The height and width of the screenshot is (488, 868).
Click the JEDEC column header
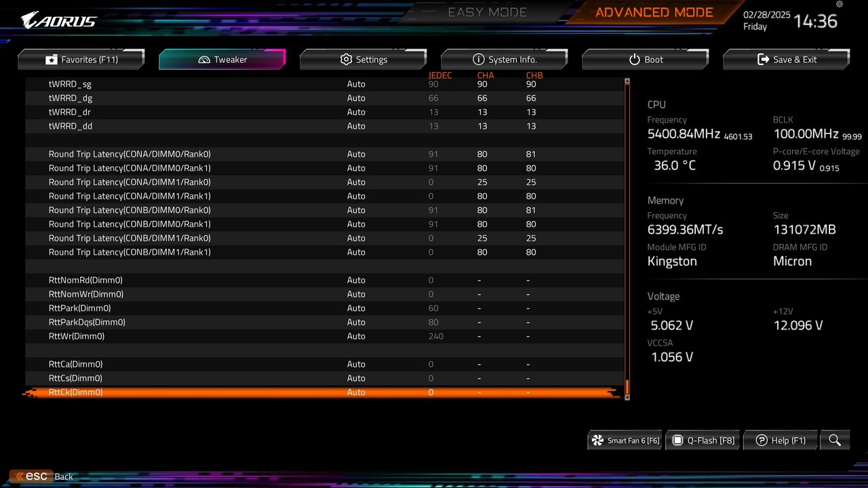[440, 75]
